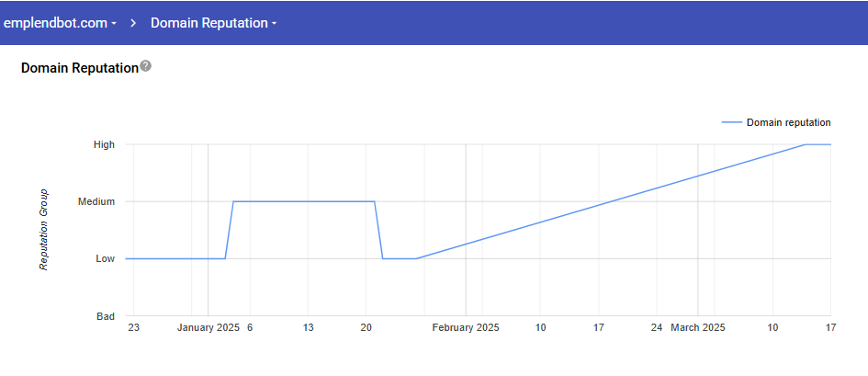
Task: Click the 'High' y-axis label
Action: tap(104, 144)
